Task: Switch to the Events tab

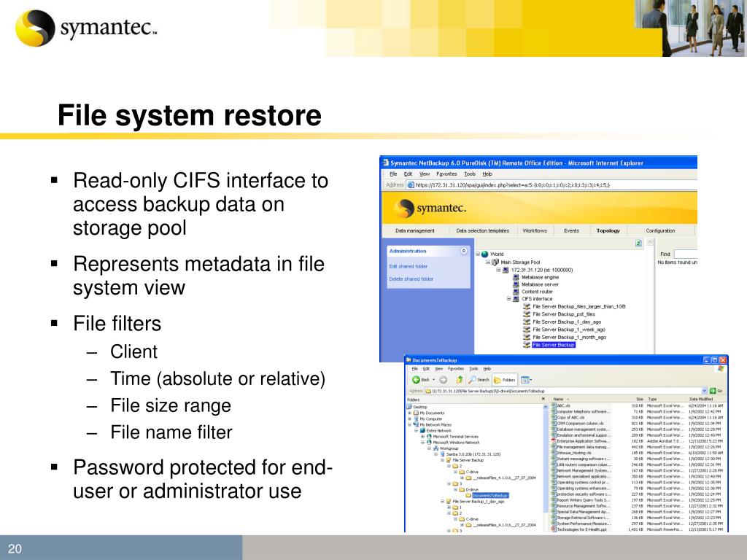Action: 571,230
